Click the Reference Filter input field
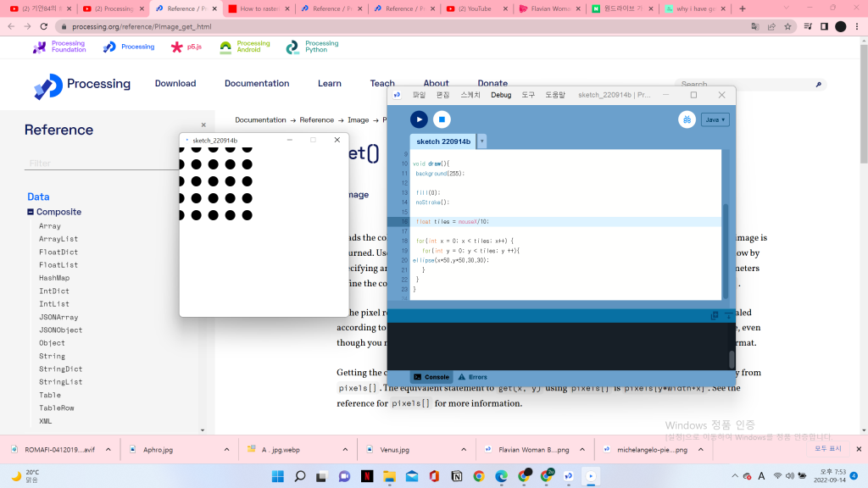868x488 pixels. click(x=102, y=164)
